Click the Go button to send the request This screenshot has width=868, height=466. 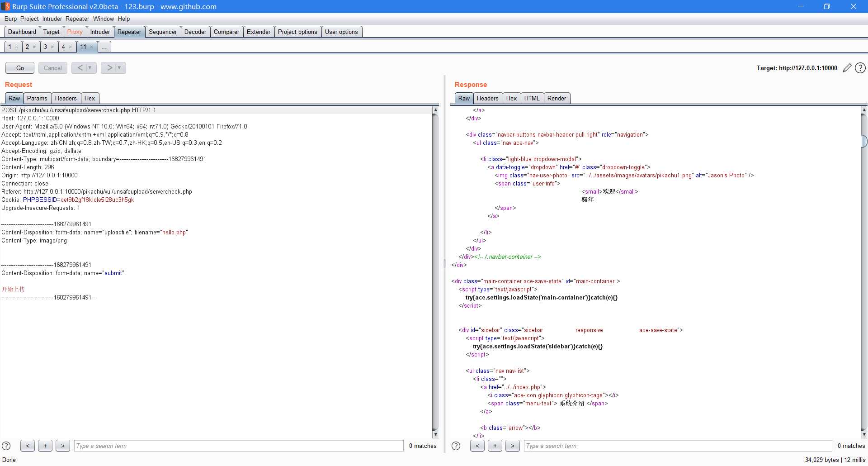coord(20,68)
